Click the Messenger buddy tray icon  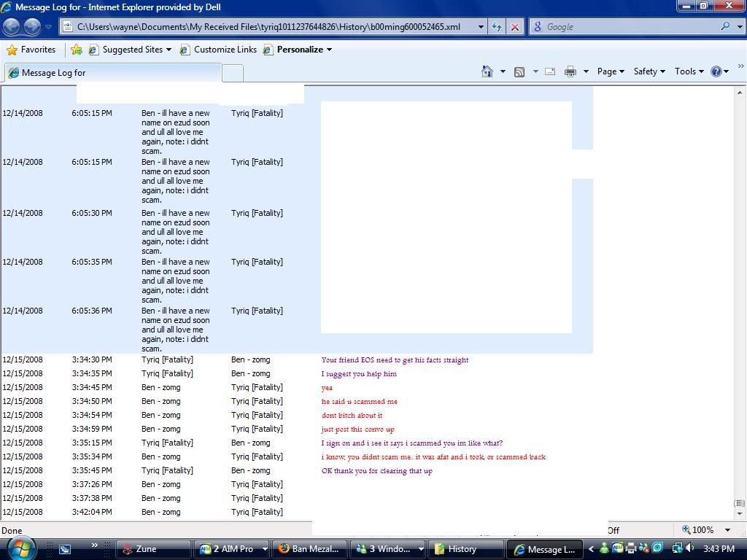(x=604, y=548)
